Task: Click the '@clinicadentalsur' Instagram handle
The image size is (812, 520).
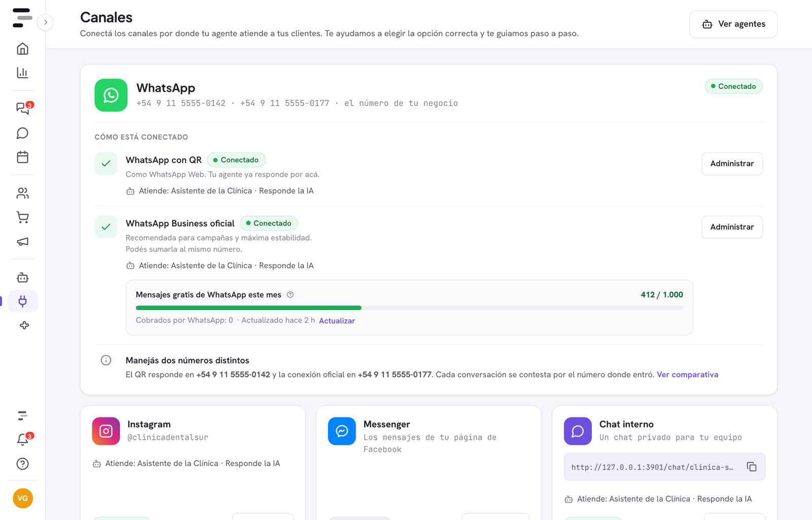Action: tap(167, 437)
